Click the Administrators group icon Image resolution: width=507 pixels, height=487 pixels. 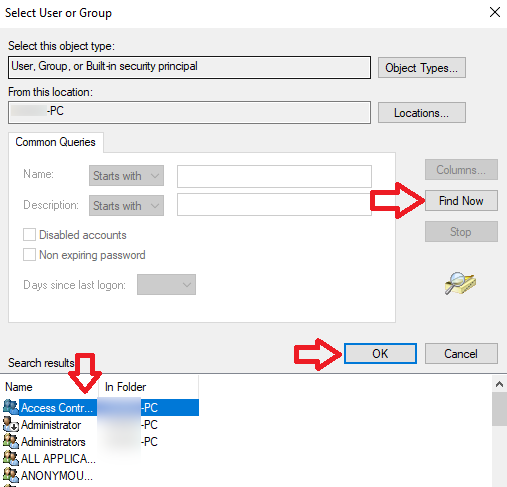tap(11, 441)
